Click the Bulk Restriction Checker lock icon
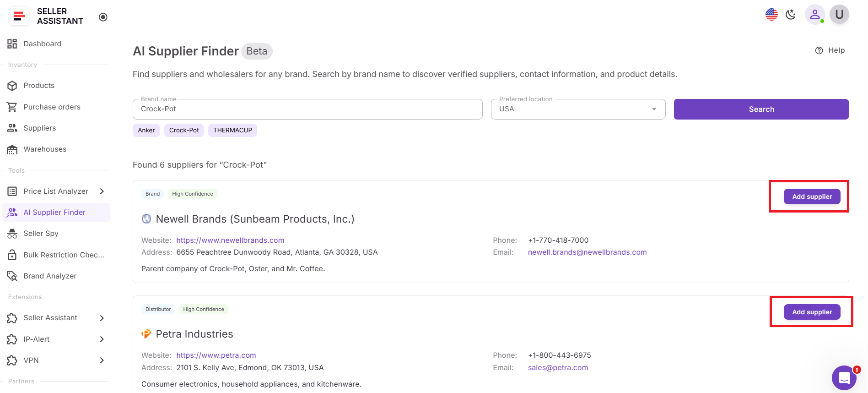Image resolution: width=868 pixels, height=393 pixels. [x=12, y=255]
